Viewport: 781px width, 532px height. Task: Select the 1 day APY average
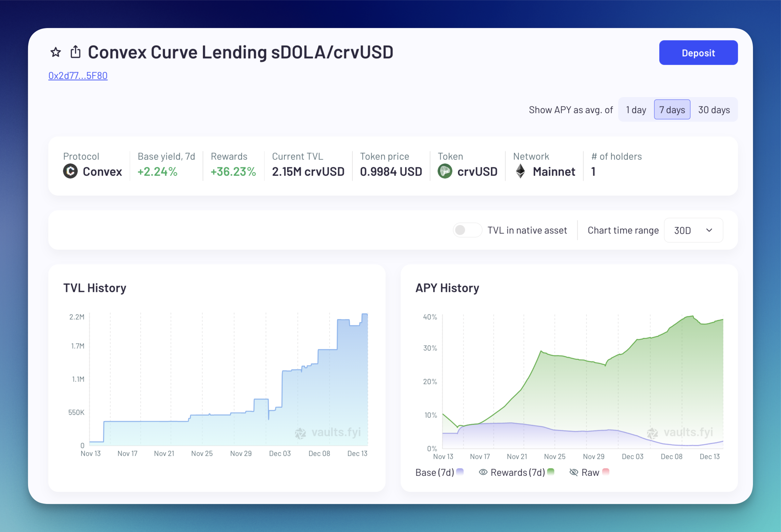pyautogui.click(x=636, y=110)
